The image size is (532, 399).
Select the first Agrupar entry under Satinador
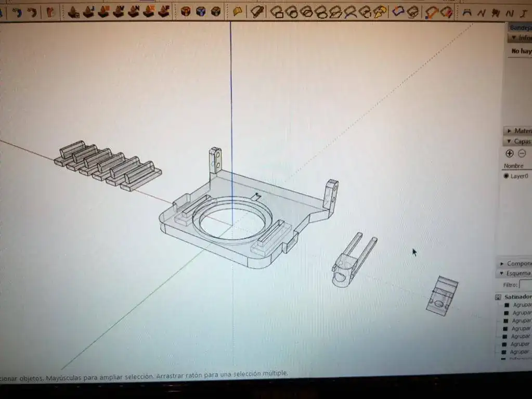tap(522, 305)
